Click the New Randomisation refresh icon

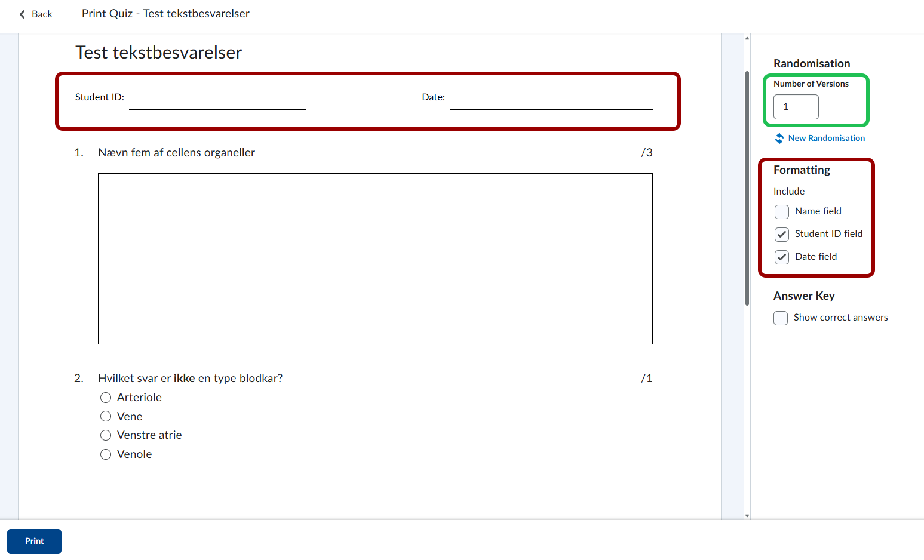779,139
